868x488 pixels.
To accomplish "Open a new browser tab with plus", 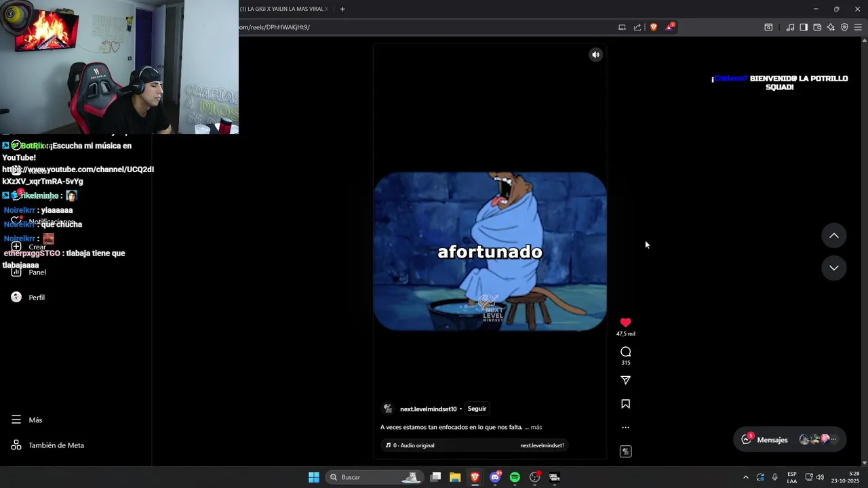I will [342, 9].
